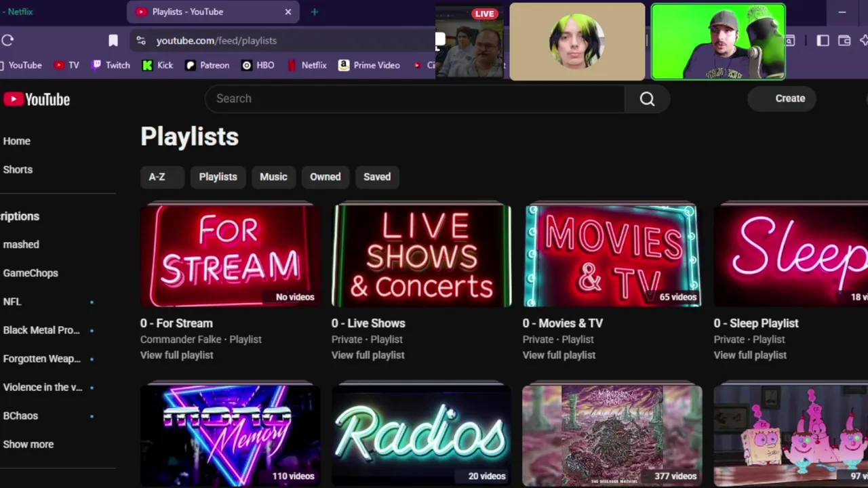This screenshot has height=488, width=868.
Task: Open the Movies & TV thumbnail
Action: pyautogui.click(x=612, y=256)
